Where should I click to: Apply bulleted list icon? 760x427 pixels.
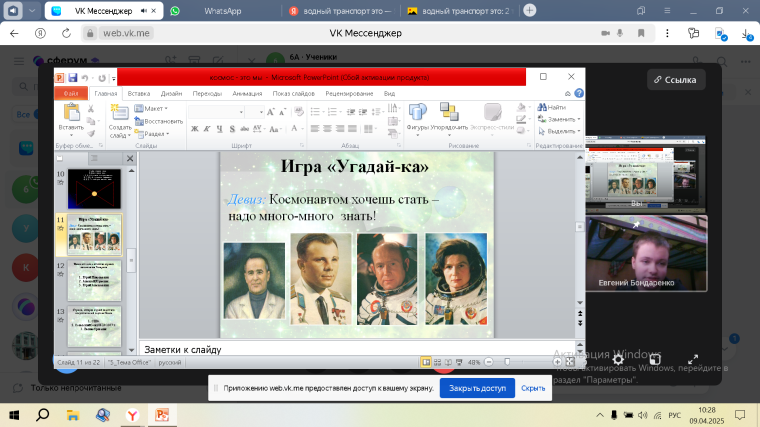tap(316, 112)
